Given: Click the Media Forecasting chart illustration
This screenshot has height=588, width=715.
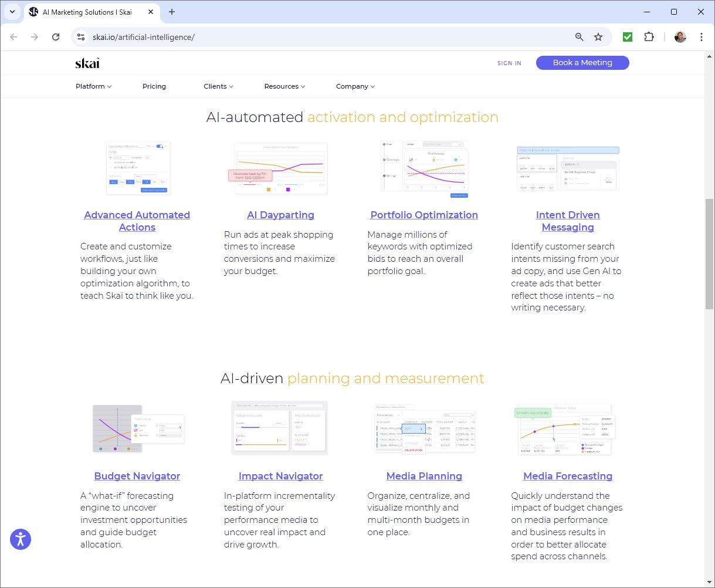Looking at the screenshot, I should (x=565, y=430).
